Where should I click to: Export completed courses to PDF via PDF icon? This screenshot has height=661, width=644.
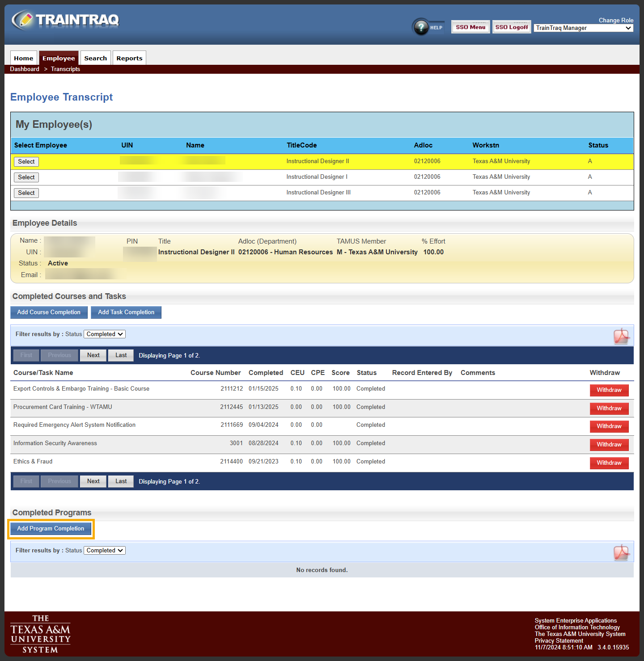(622, 336)
